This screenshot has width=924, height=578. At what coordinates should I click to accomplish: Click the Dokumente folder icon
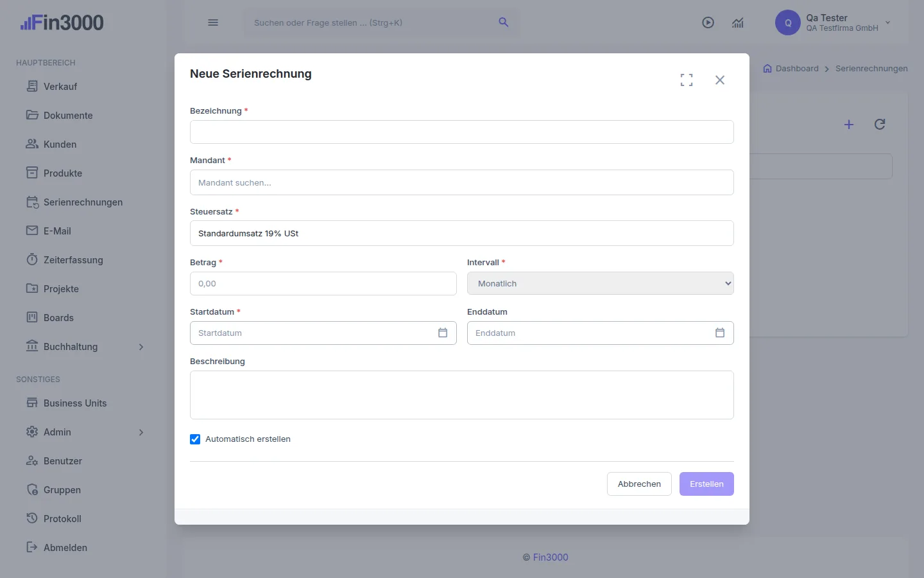coord(32,115)
